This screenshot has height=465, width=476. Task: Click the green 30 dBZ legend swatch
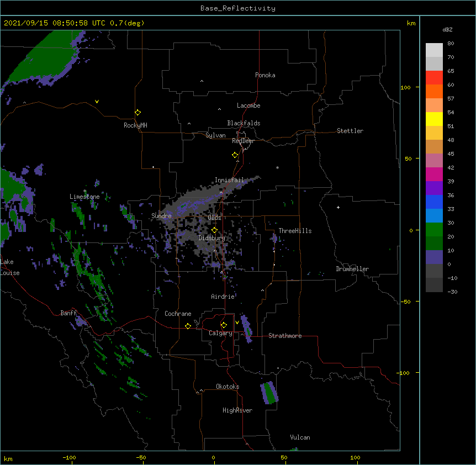point(434,230)
